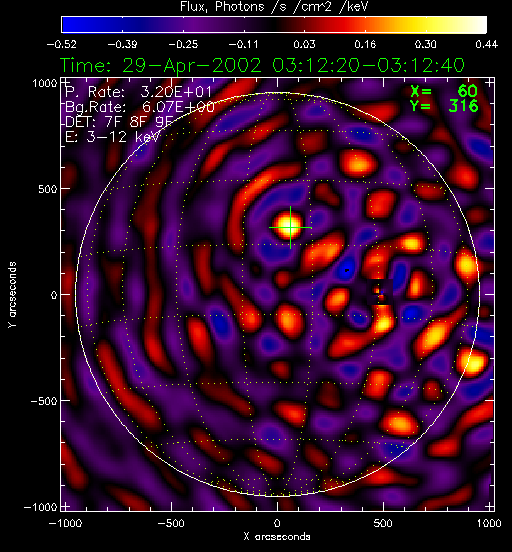Click the small dark inset square near disk center
Screen dimensions: 512x552
point(380,292)
